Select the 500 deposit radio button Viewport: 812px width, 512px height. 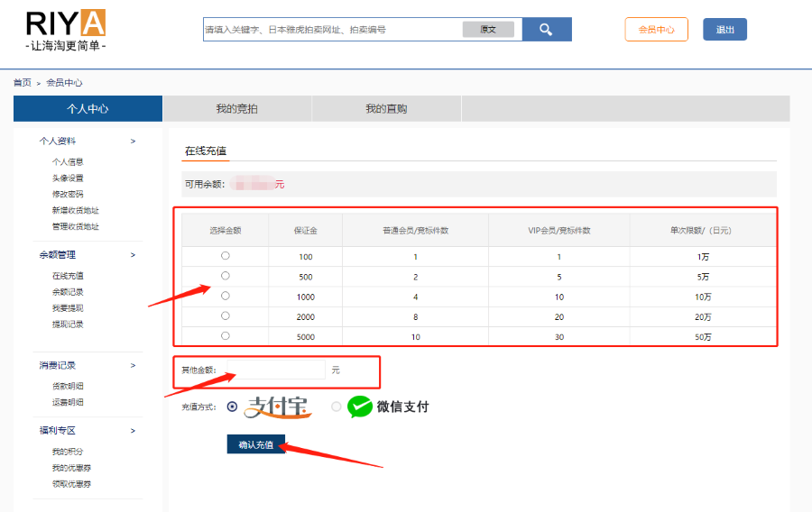pyautogui.click(x=226, y=276)
